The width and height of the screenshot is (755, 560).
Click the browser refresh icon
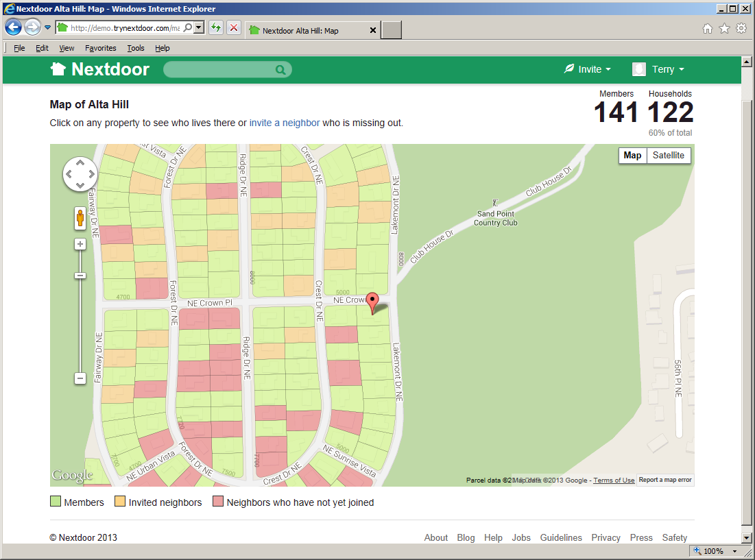[215, 29]
